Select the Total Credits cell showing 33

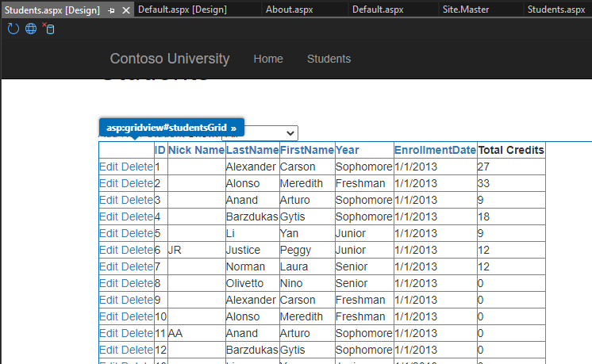[x=484, y=183]
